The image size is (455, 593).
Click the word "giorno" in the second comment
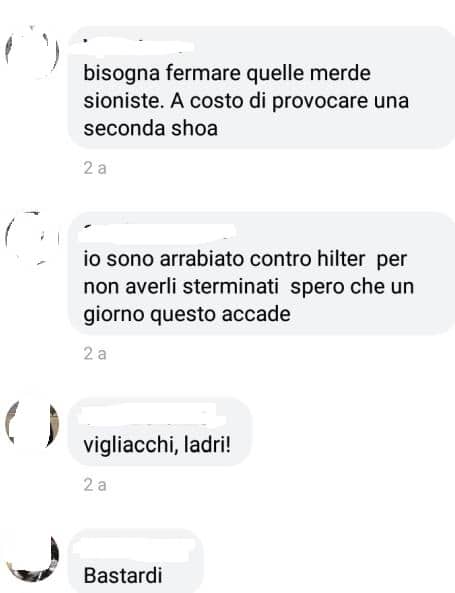pos(114,315)
